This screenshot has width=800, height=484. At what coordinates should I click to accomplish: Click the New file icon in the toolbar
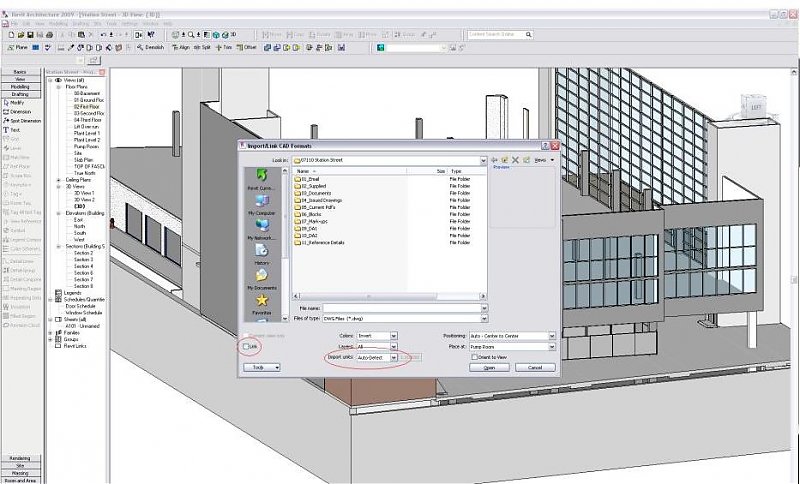12,35
